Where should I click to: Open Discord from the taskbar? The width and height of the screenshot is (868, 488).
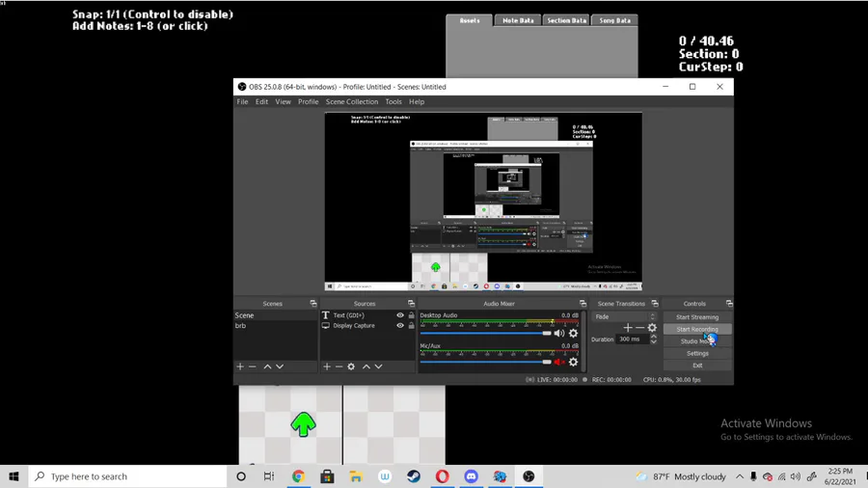(x=471, y=476)
